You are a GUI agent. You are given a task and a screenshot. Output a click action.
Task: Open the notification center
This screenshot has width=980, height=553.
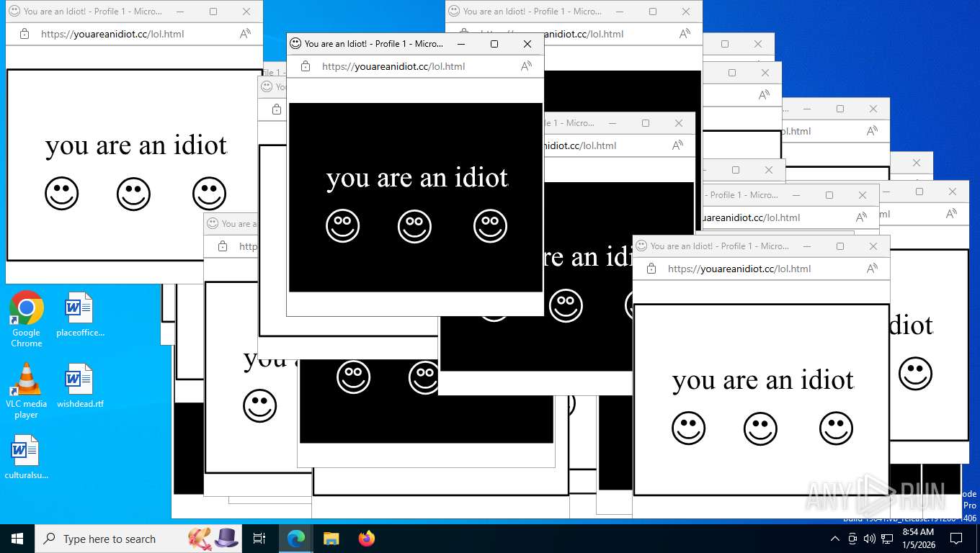tap(956, 539)
